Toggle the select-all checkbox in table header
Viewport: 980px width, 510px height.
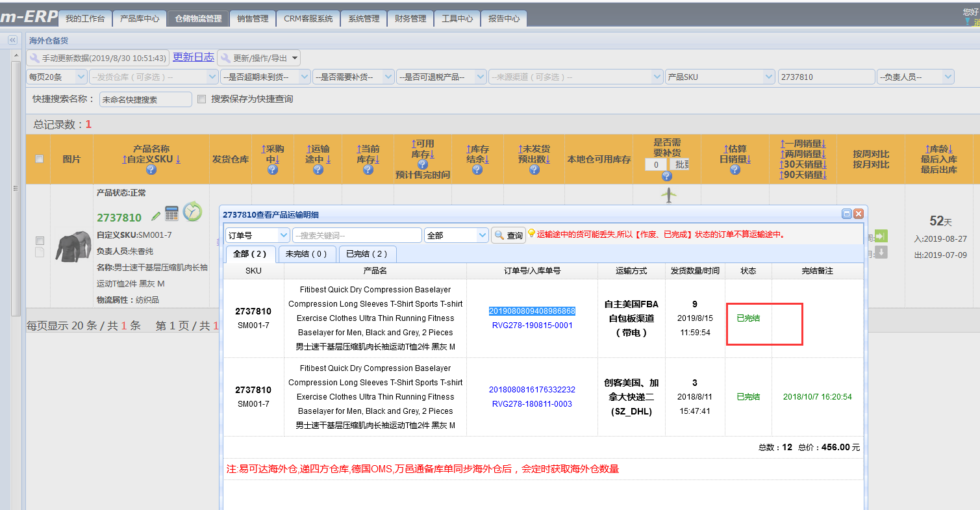[x=40, y=159]
